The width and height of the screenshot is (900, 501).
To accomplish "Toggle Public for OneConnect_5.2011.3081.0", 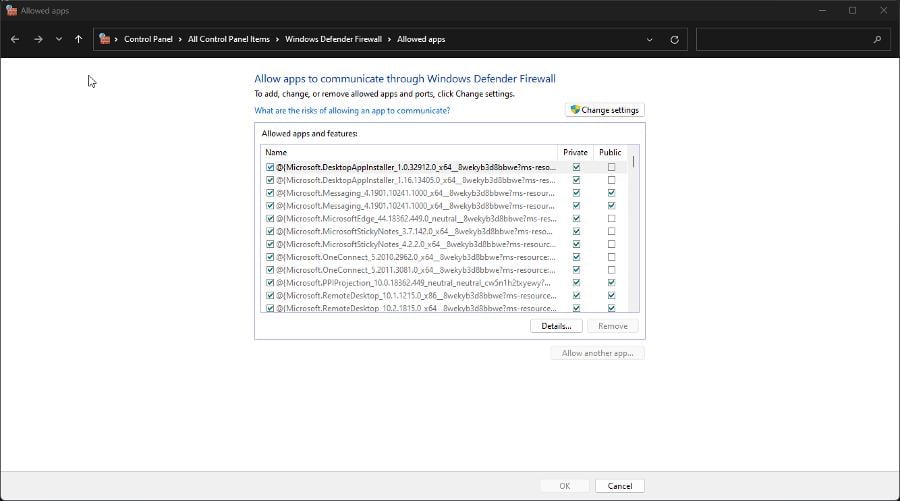I will (x=611, y=270).
